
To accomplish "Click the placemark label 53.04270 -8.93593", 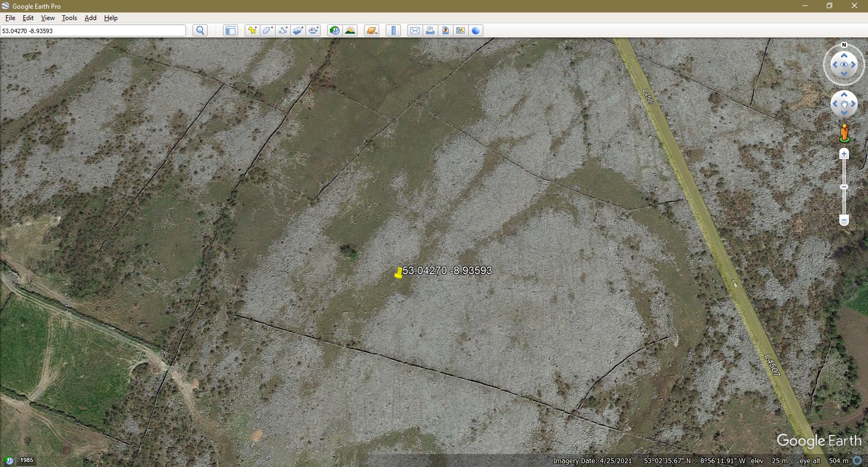I will (x=447, y=270).
